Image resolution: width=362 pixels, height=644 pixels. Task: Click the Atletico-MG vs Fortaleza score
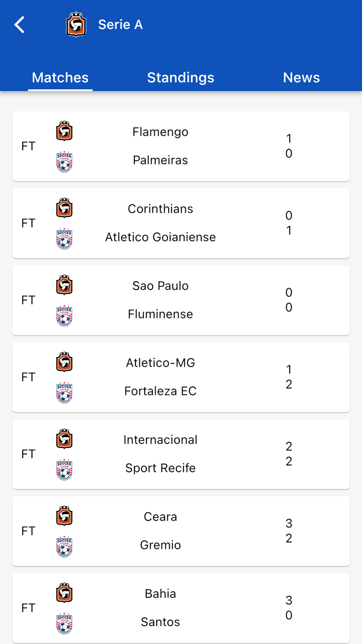pyautogui.click(x=289, y=377)
